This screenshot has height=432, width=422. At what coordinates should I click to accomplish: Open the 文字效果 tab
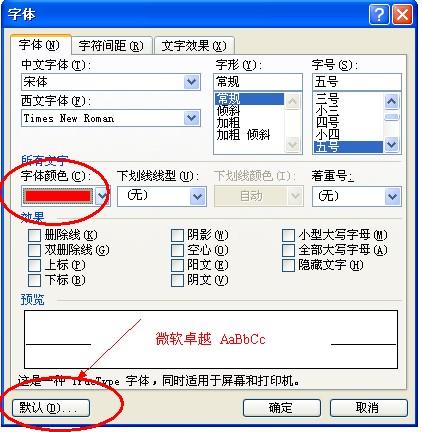click(194, 46)
